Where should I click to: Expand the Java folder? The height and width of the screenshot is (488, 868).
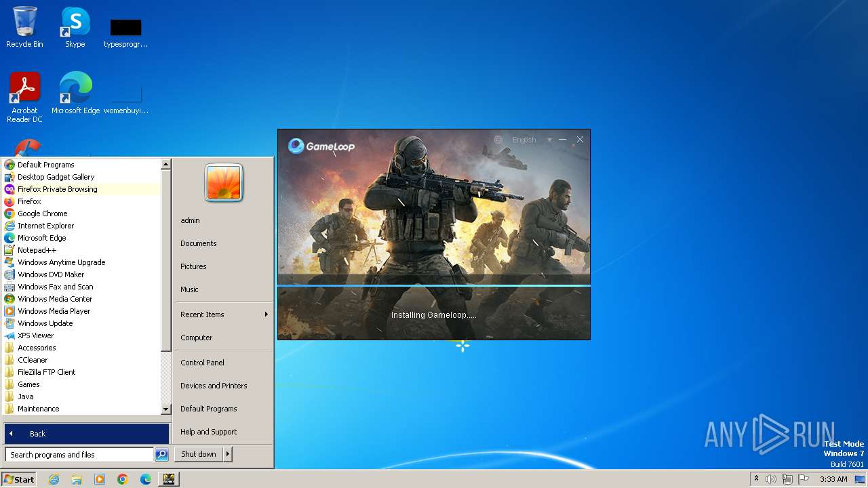coord(81,396)
